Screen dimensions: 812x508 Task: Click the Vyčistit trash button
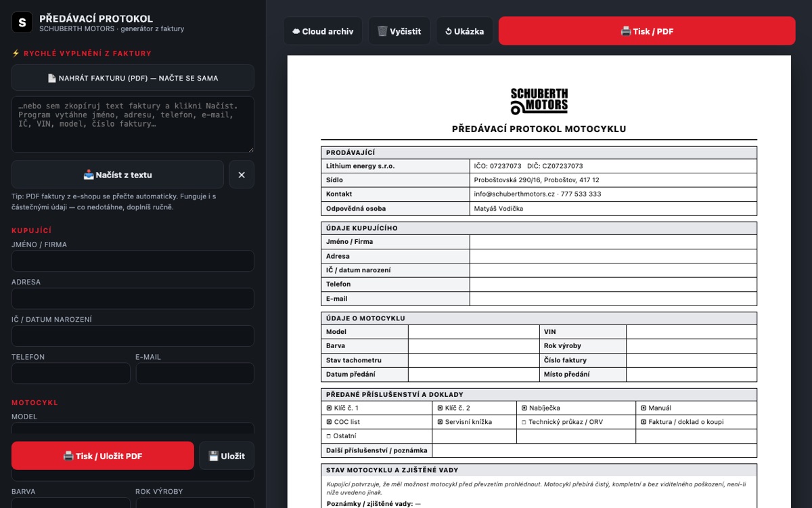pyautogui.click(x=399, y=31)
